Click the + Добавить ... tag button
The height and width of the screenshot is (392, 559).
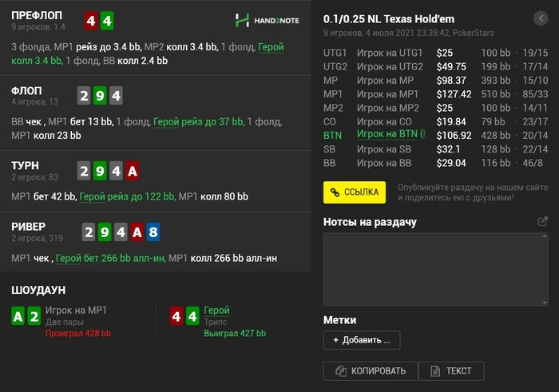click(x=362, y=340)
